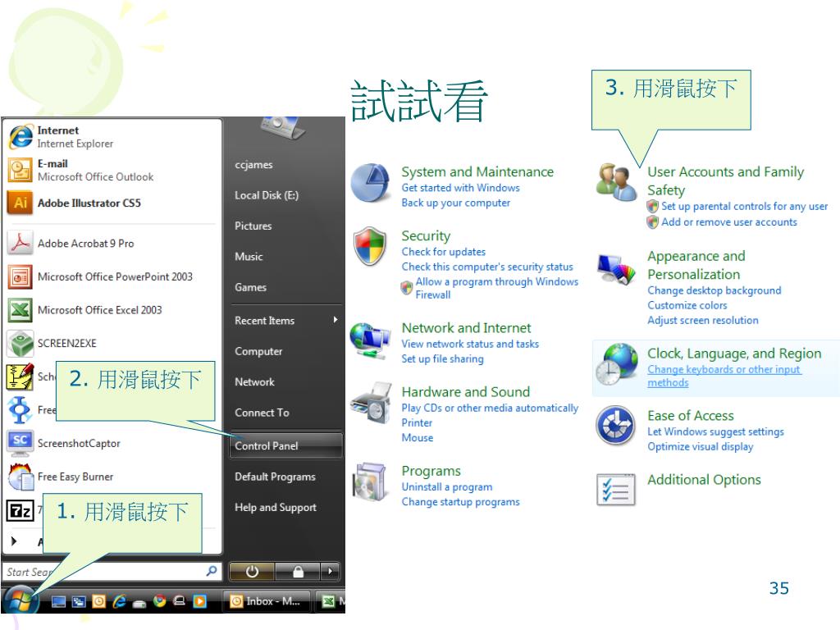Click the 7z program icon

click(x=20, y=510)
